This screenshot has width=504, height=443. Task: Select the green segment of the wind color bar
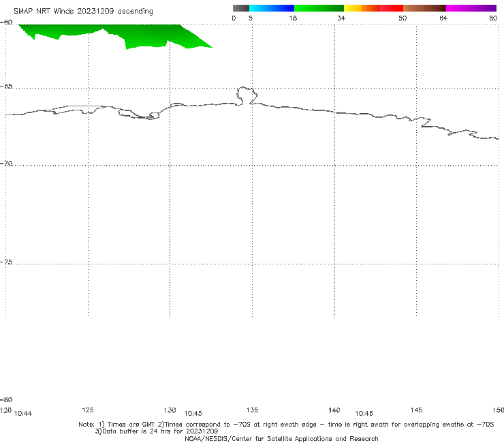coord(319,8)
